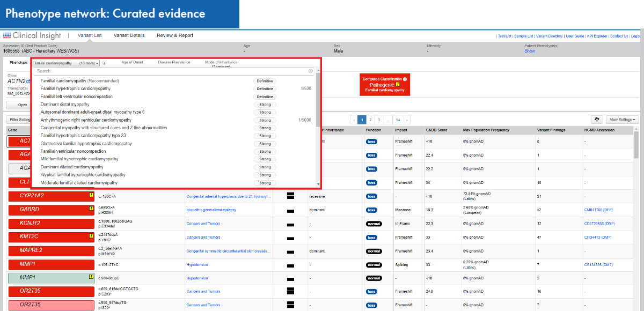Sort by the Variant Findings column header
This screenshot has width=644, height=311.
pos(551,130)
